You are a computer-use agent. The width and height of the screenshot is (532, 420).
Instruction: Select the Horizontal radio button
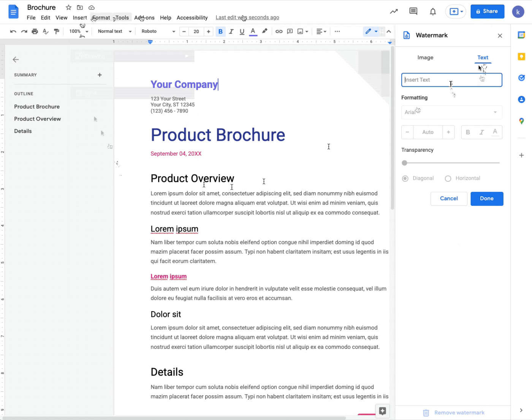click(448, 178)
